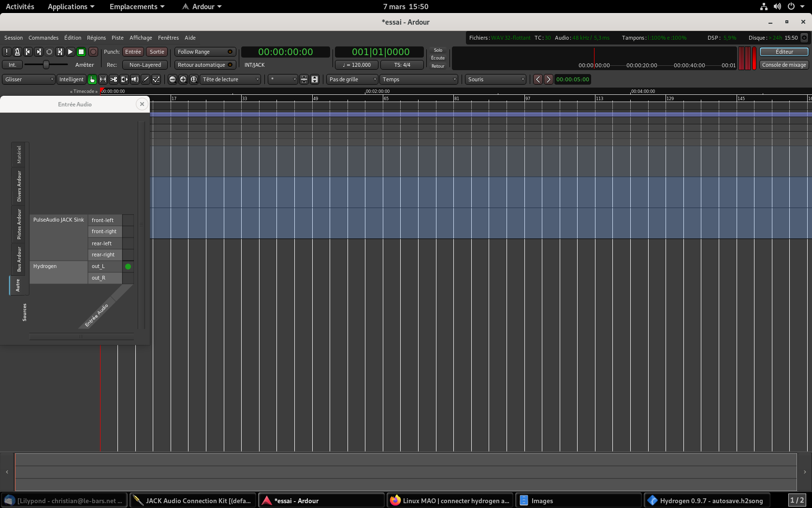Click the tempo 120,000 button

click(357, 65)
